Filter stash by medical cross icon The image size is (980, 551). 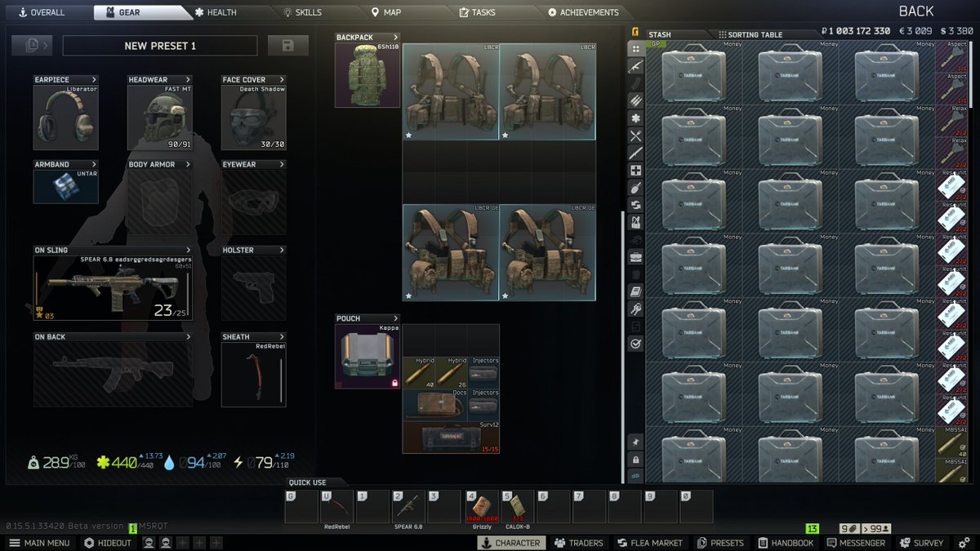point(635,171)
